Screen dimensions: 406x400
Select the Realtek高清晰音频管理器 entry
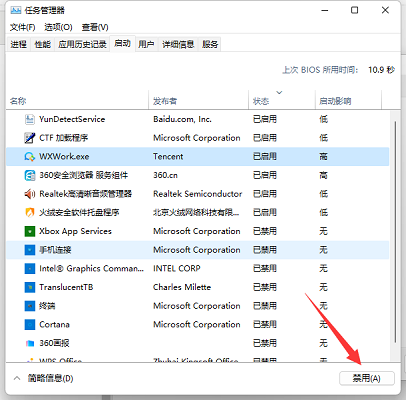click(x=85, y=194)
